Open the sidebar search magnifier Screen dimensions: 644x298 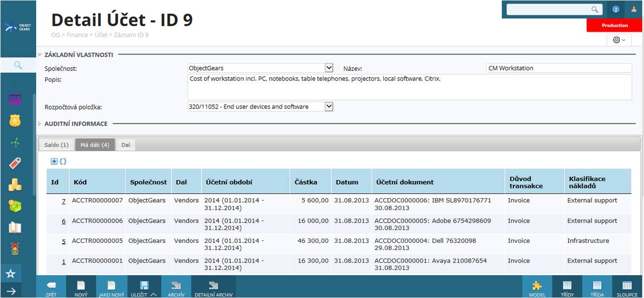pyautogui.click(x=18, y=65)
